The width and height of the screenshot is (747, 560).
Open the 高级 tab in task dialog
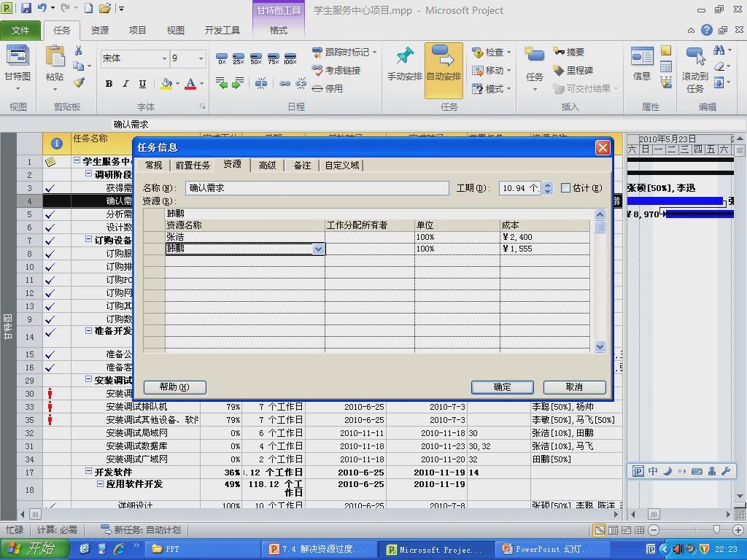[267, 166]
